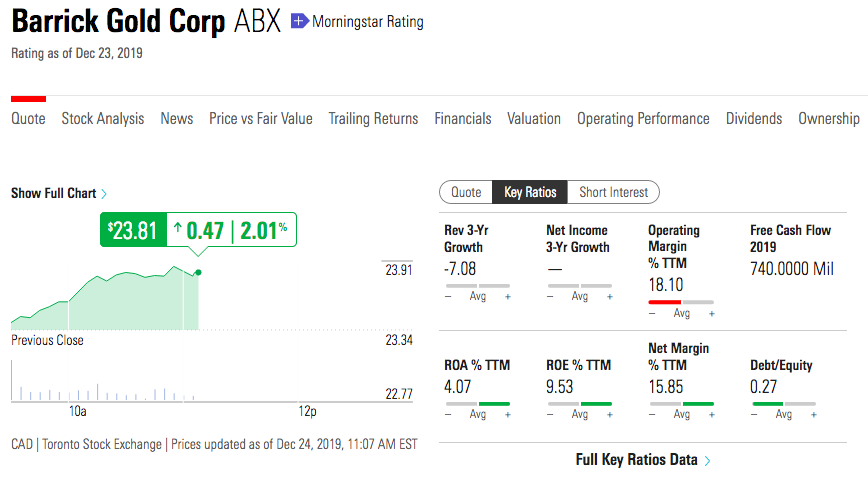Viewport: 868px width, 483px height.
Task: Click the Show Full Chart arrow icon
Action: pyautogui.click(x=104, y=194)
